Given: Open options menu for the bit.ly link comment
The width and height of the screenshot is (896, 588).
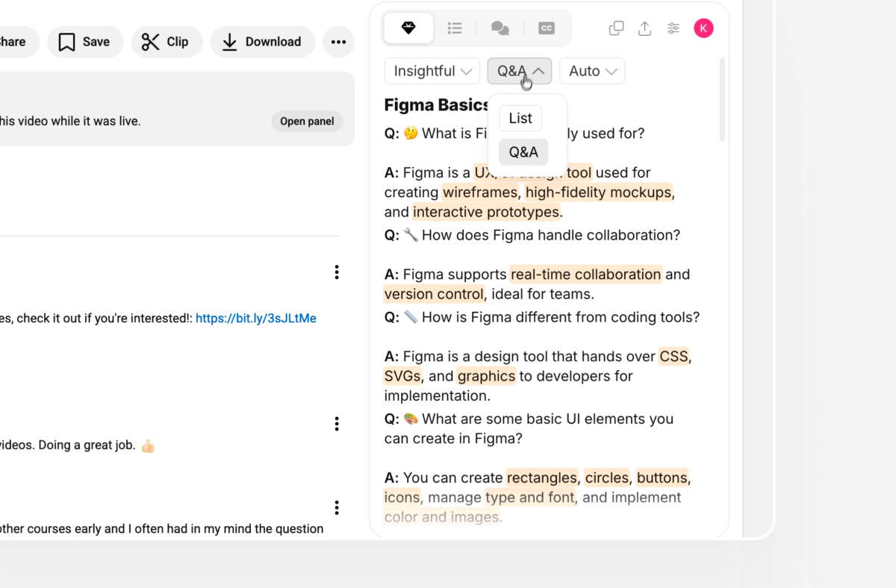Looking at the screenshot, I should tap(337, 272).
